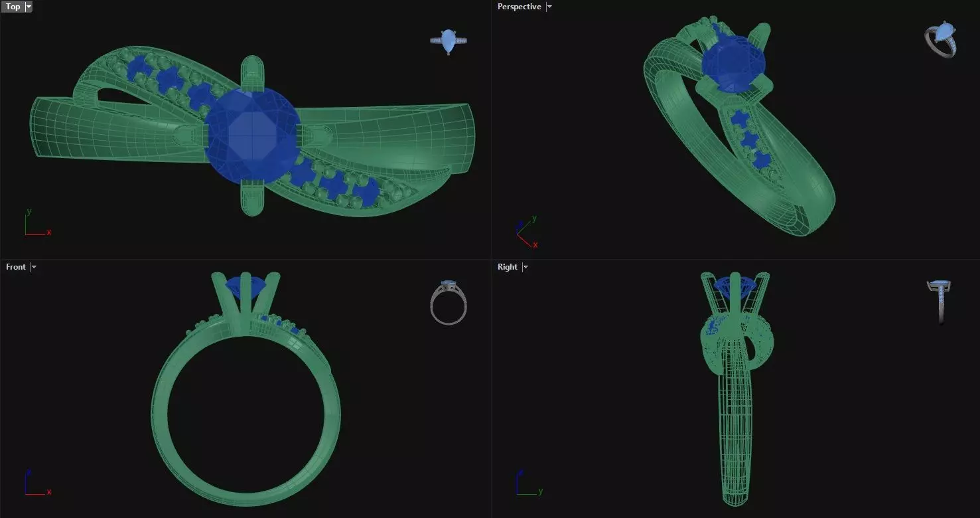Click the ring preview thumbnail in Right viewport
980x518 pixels.
point(939,302)
